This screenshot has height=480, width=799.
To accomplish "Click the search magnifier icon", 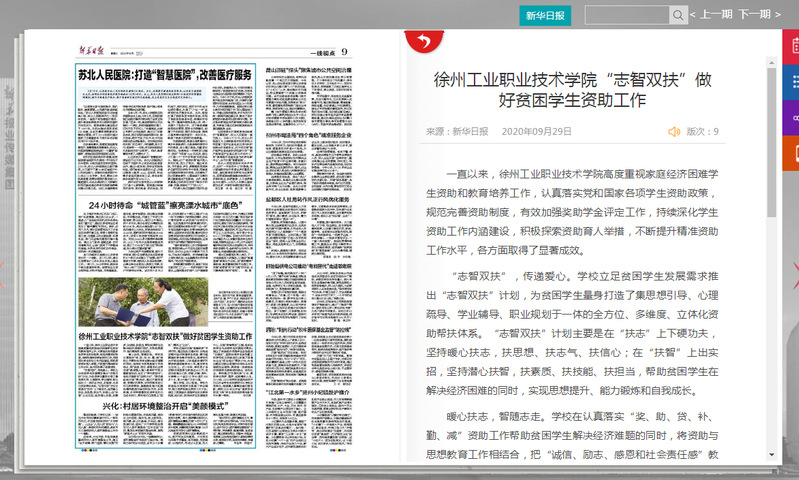I will (x=678, y=15).
